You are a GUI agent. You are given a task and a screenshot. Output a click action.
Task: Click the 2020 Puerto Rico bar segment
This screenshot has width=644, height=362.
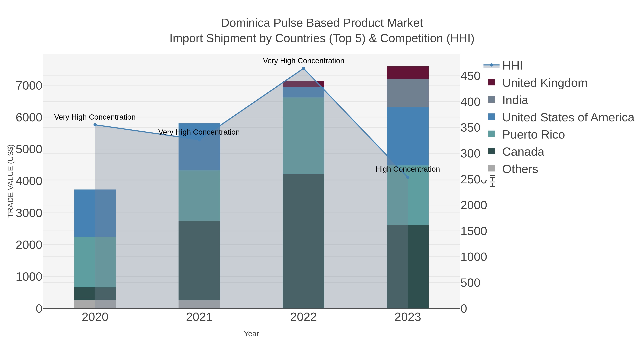(95, 262)
